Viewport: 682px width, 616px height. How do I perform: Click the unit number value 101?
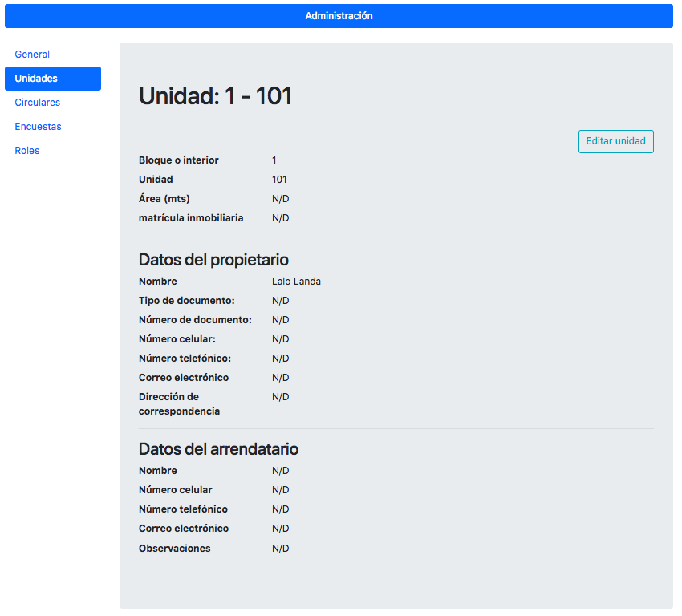[279, 180]
